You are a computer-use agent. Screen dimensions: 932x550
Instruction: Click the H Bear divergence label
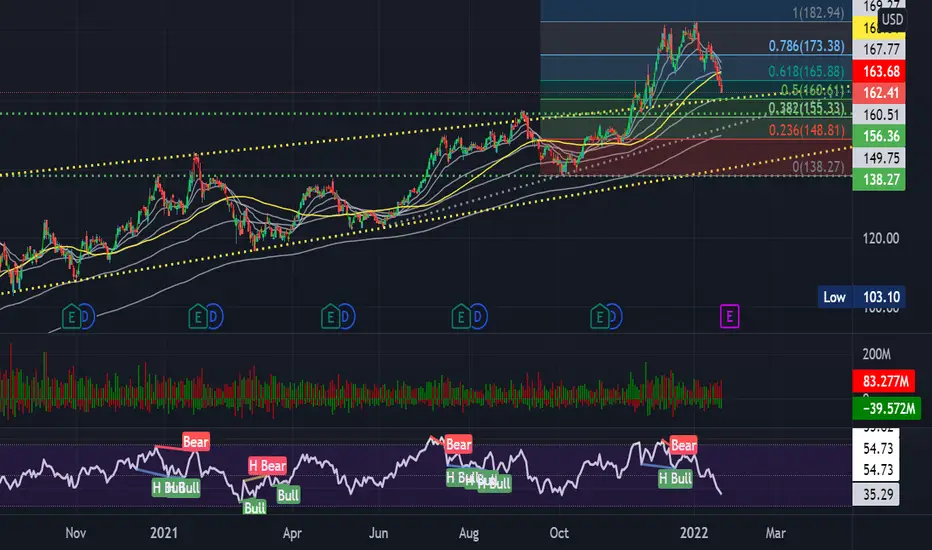(267, 466)
